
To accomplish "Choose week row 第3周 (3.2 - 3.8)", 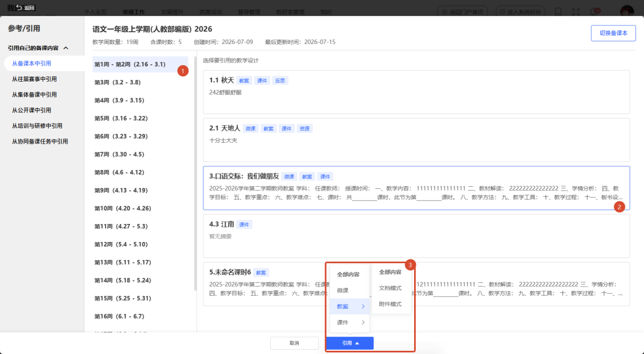I will (x=140, y=82).
